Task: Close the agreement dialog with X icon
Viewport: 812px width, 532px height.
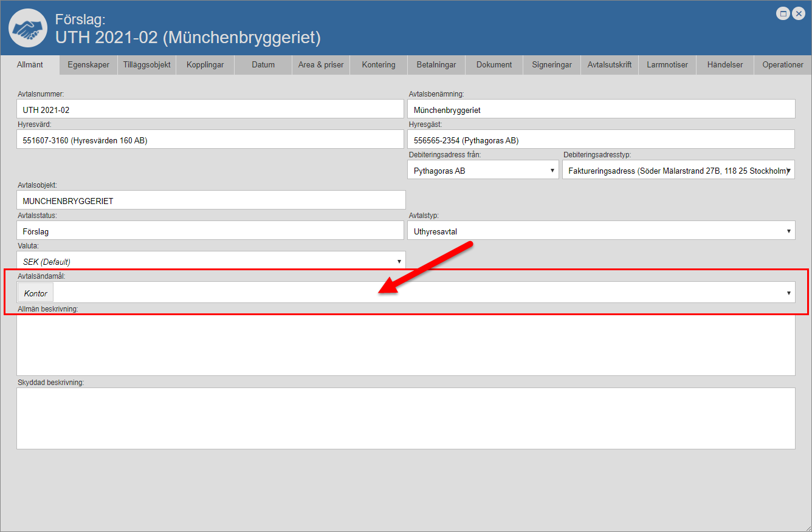Action: tap(798, 13)
